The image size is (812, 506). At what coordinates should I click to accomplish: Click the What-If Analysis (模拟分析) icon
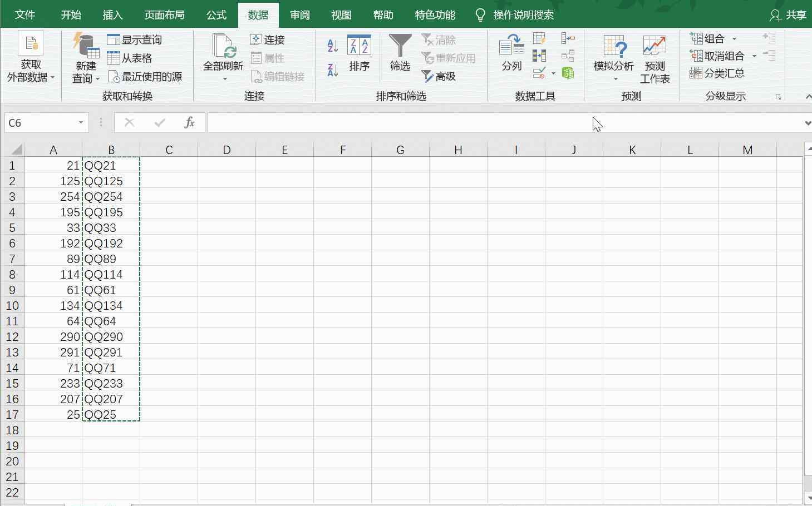[x=614, y=47]
